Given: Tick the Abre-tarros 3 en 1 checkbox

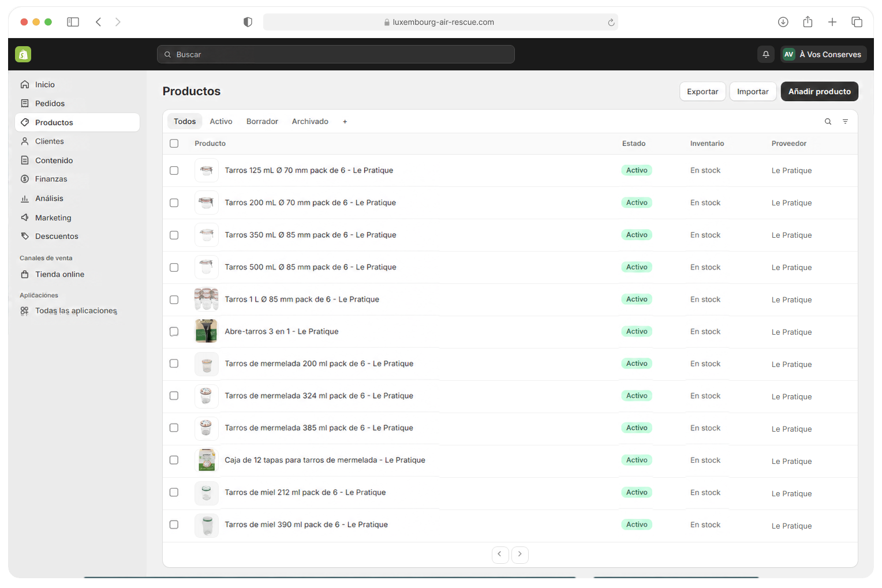Looking at the screenshot, I should pyautogui.click(x=174, y=332).
